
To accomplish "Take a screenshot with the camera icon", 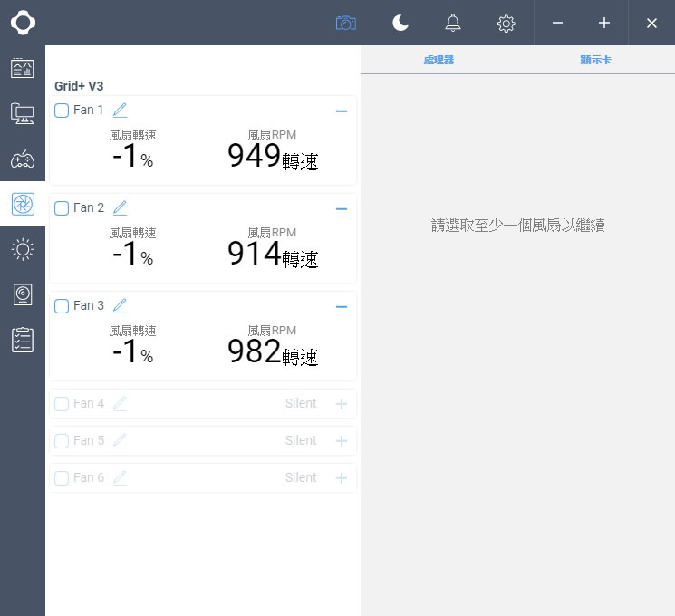I will click(346, 23).
